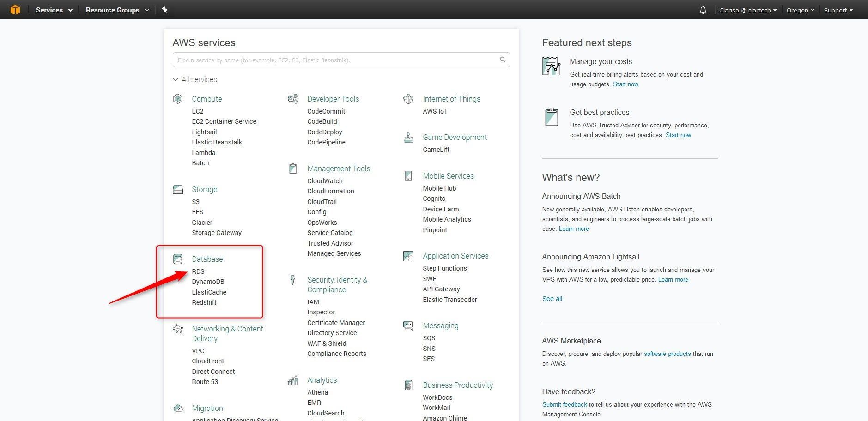Open the Trusted Advisor service

pyautogui.click(x=330, y=243)
